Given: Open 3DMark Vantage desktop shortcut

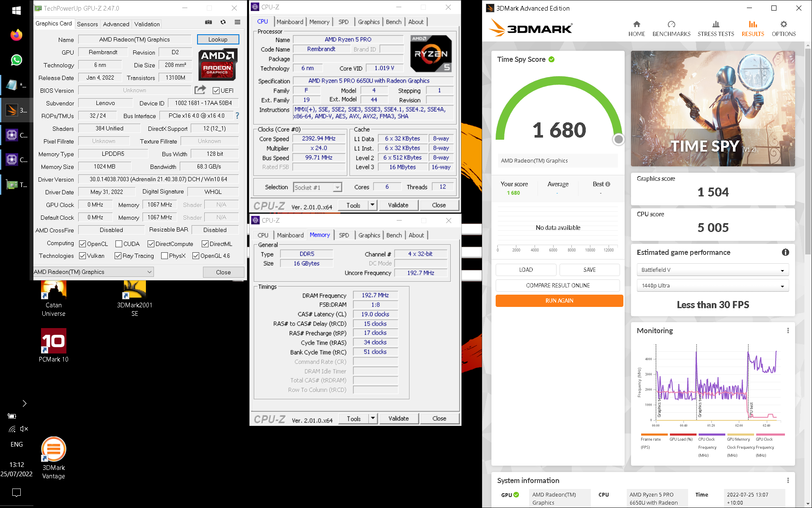Looking at the screenshot, I should pos(54,458).
